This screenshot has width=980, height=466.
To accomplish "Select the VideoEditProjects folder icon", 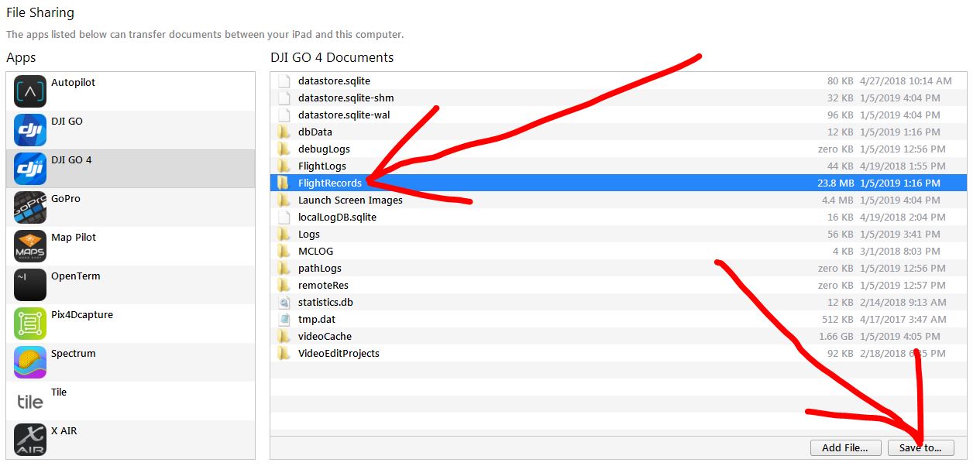I will (284, 353).
